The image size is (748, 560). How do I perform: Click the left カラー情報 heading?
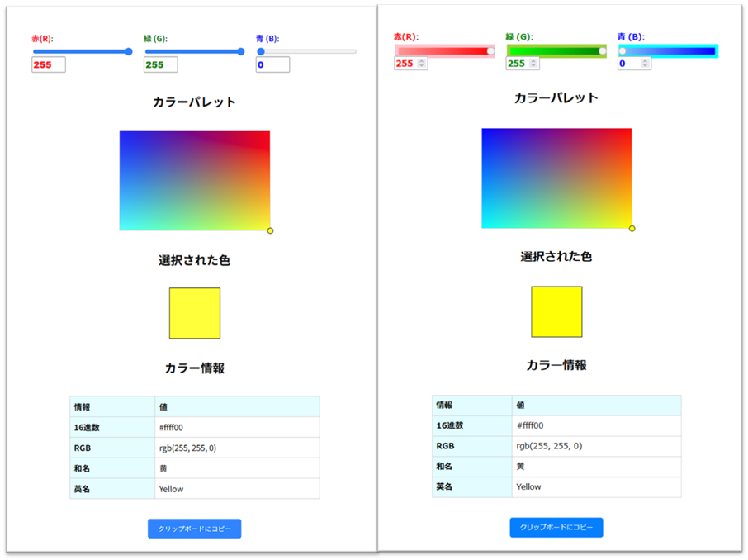point(195,368)
